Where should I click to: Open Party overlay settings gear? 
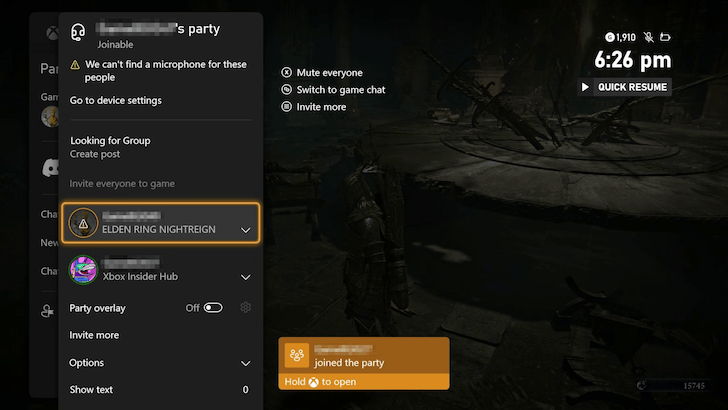click(246, 307)
